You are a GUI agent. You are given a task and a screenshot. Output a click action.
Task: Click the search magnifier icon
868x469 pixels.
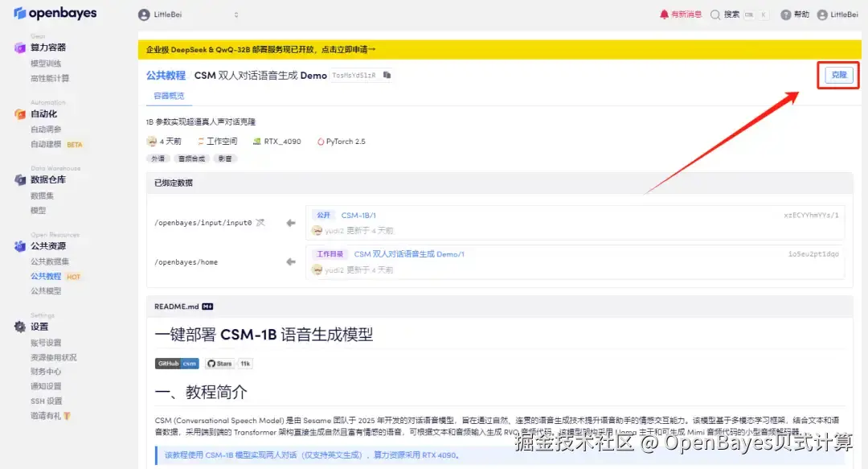click(715, 15)
